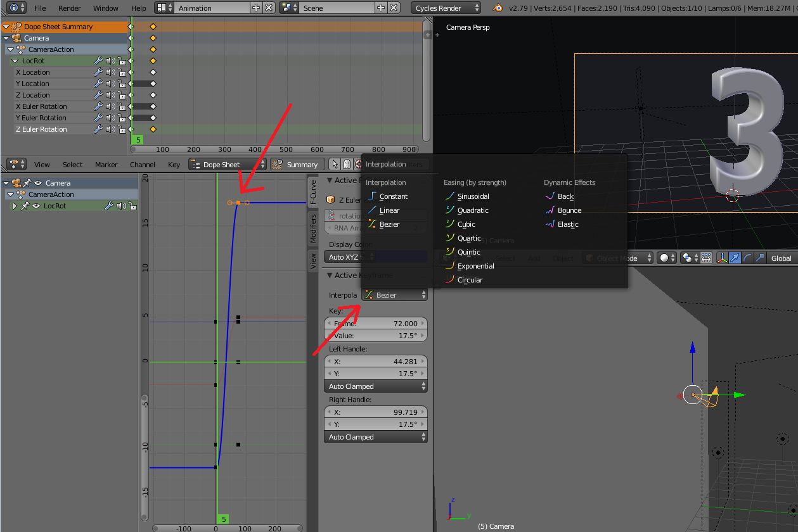Click the wrench icon on graph editor LocRot

[108, 206]
